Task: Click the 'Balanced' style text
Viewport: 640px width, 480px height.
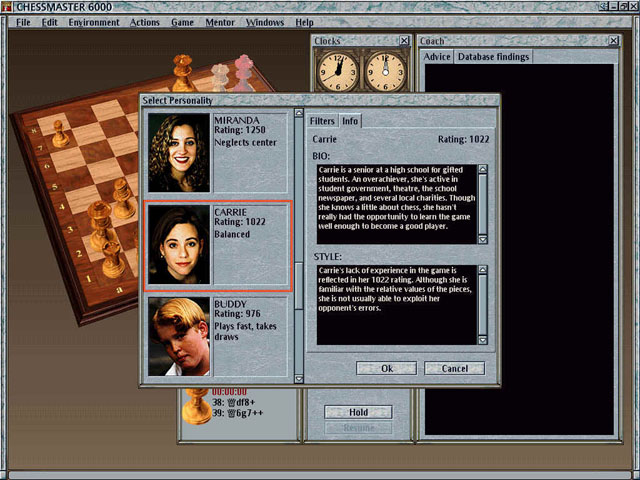Action: tap(232, 234)
